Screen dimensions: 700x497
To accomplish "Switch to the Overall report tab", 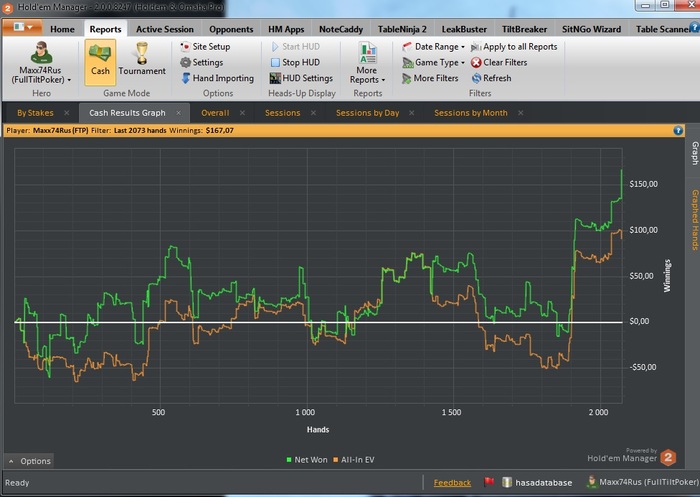I will [x=215, y=113].
